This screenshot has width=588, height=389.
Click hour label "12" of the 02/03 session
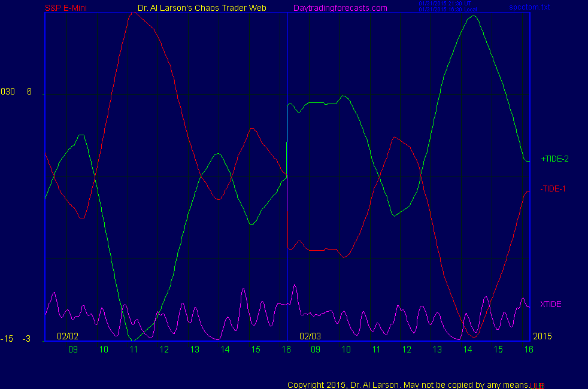click(407, 350)
